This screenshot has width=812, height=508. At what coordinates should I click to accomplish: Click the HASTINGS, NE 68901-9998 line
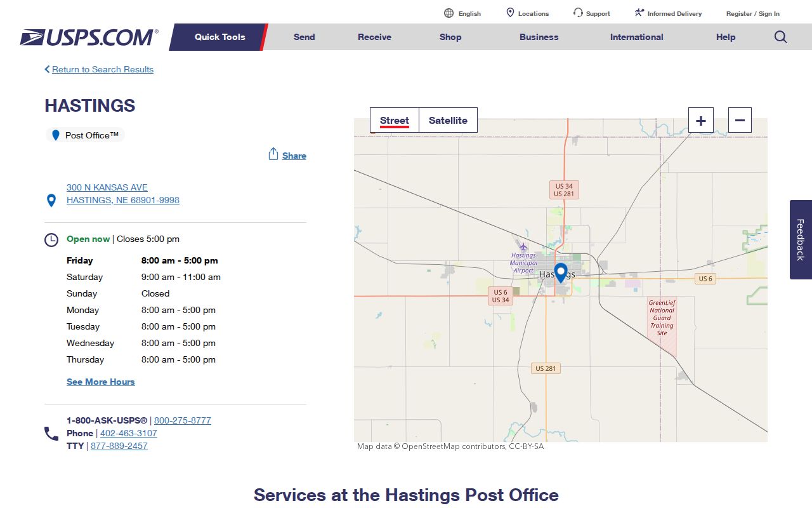[x=123, y=200]
